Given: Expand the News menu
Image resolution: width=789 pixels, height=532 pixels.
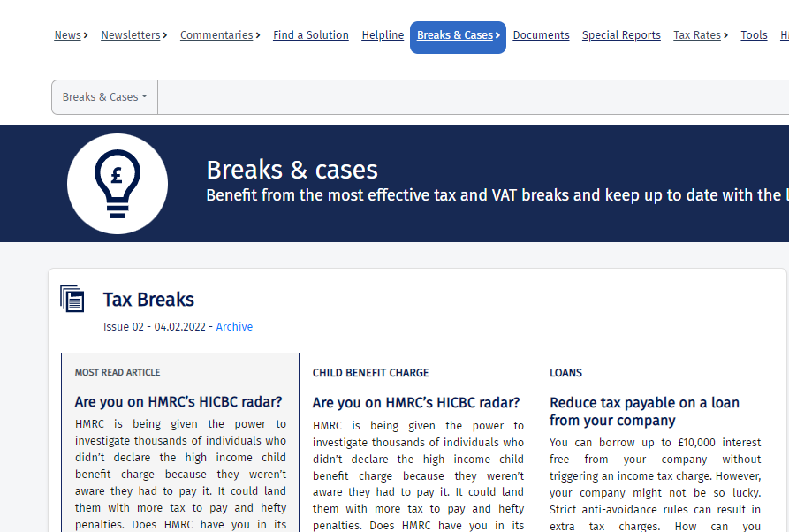Looking at the screenshot, I should (x=71, y=35).
